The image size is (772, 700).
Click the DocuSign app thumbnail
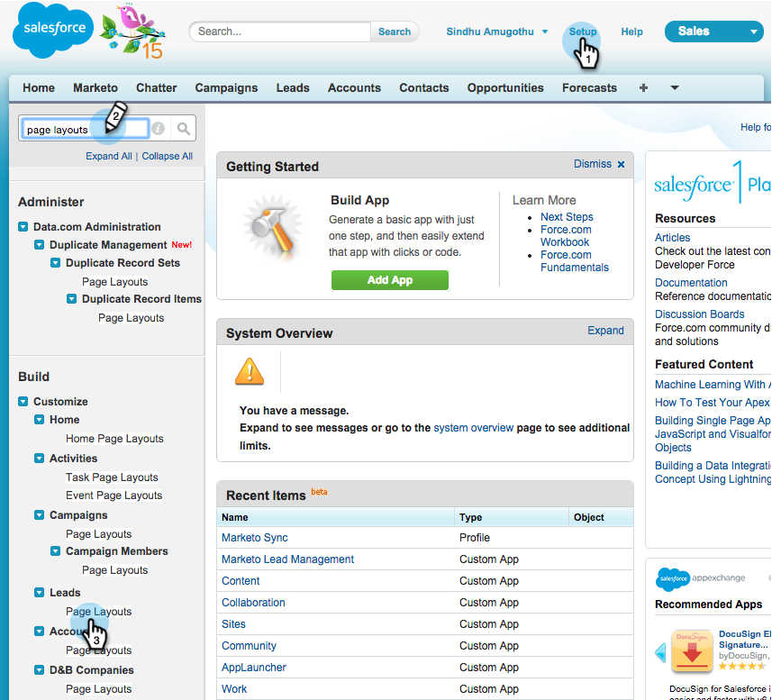click(692, 650)
